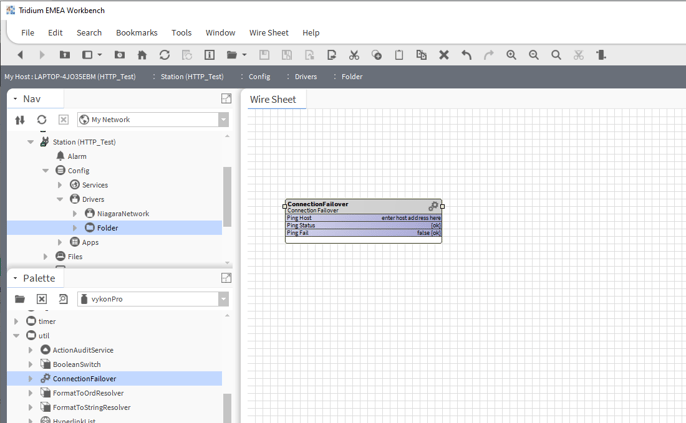Open the Edit menu
Viewport: 686px width, 423px height.
tap(55, 33)
